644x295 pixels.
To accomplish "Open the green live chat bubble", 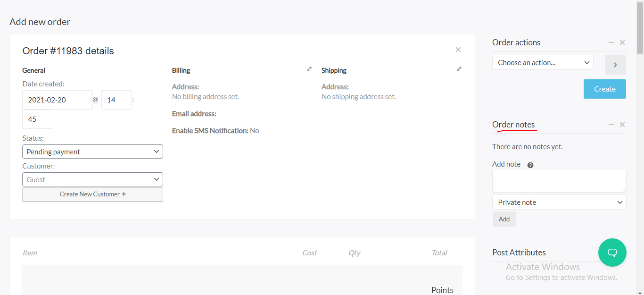I will coord(612,253).
